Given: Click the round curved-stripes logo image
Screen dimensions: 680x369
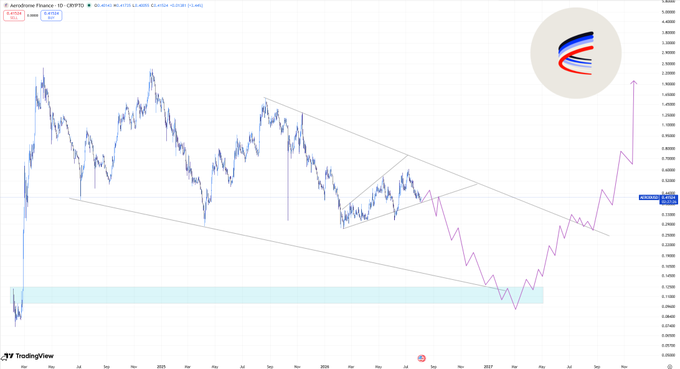Looking at the screenshot, I should 576,53.
